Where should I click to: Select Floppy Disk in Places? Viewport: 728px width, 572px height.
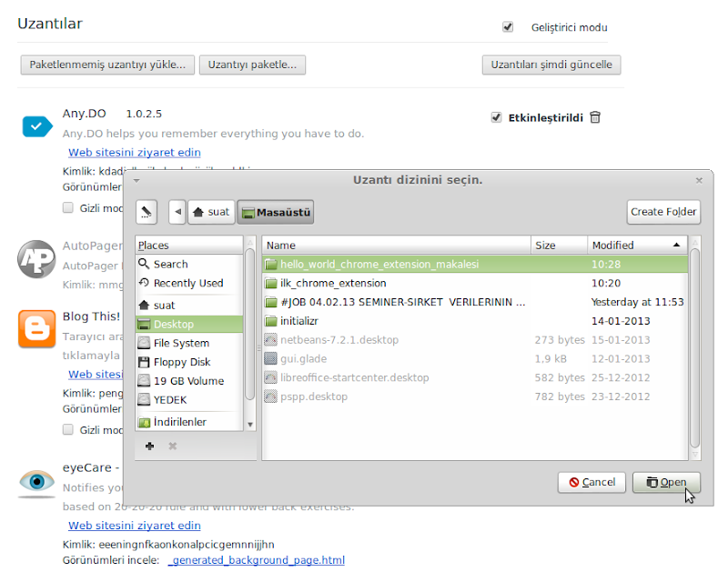click(x=189, y=362)
